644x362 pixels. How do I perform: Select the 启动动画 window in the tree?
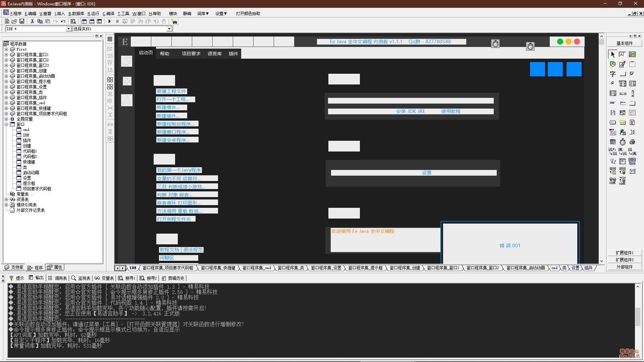click(31, 173)
